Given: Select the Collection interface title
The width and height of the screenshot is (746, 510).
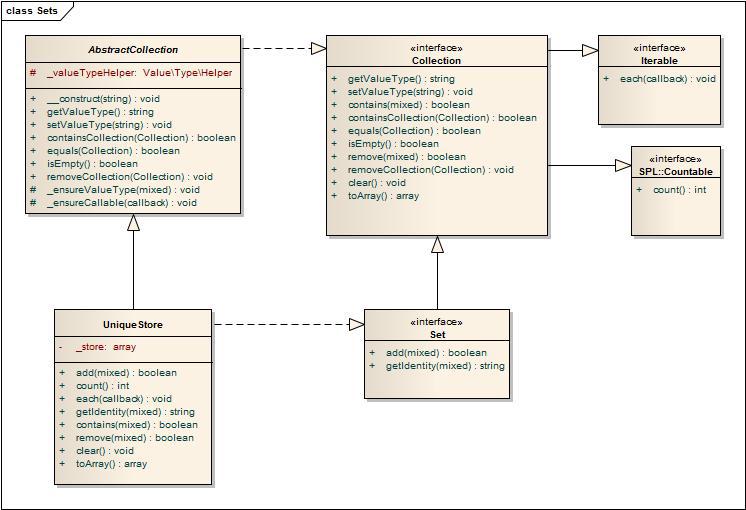Looking at the screenshot, I should [x=436, y=60].
